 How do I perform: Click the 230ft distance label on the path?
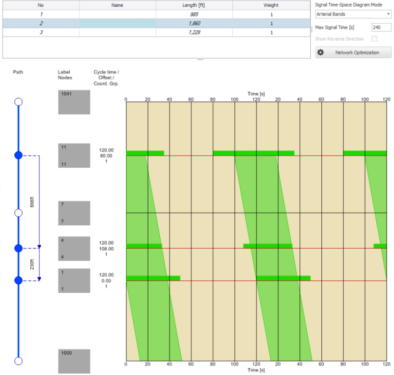pos(32,264)
